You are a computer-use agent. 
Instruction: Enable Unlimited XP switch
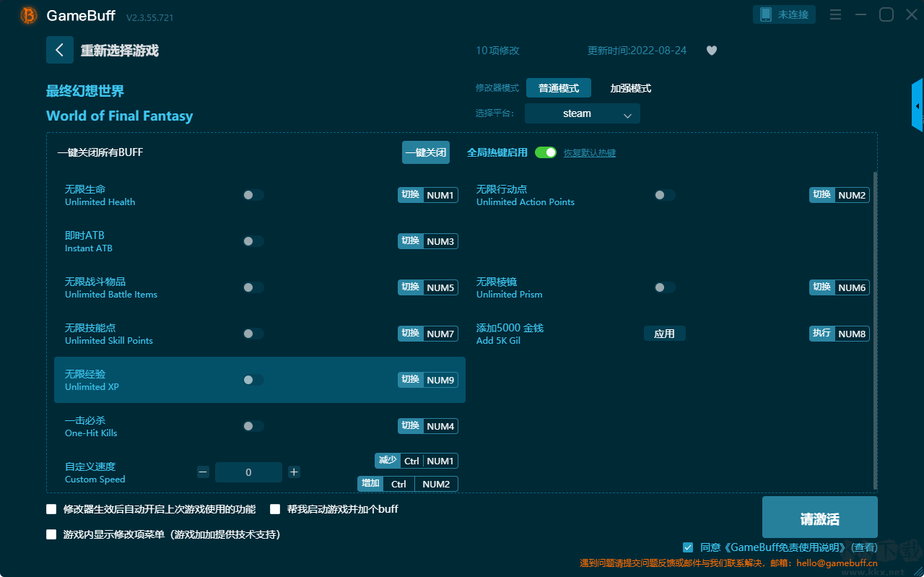(x=253, y=380)
